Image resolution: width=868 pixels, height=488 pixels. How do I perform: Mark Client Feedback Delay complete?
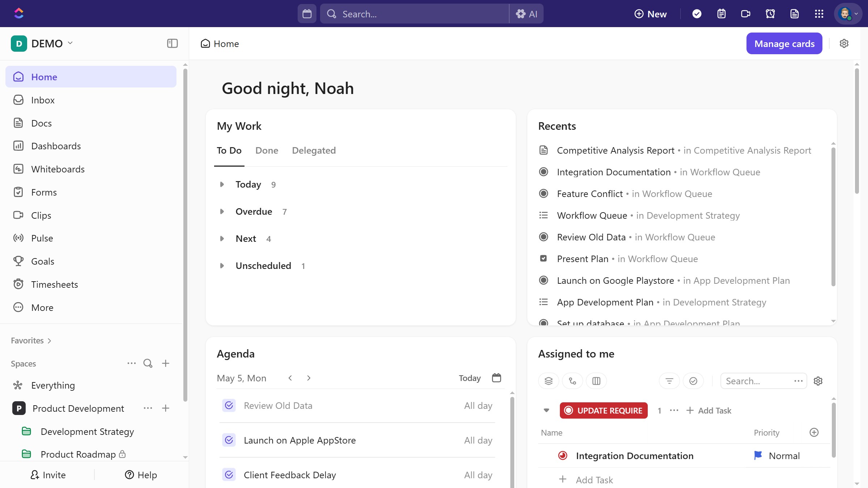point(229,475)
